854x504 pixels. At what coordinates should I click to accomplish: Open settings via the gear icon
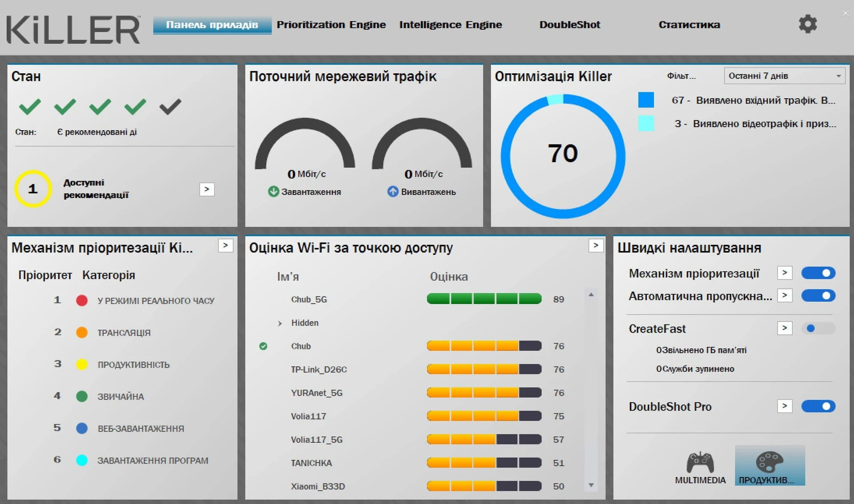coord(808,24)
